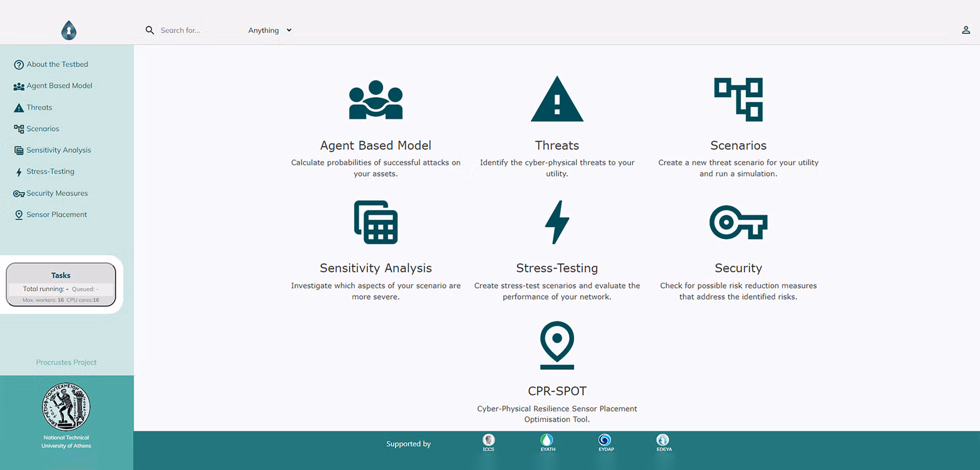
Task: Open the user account profile icon
Action: click(x=966, y=30)
